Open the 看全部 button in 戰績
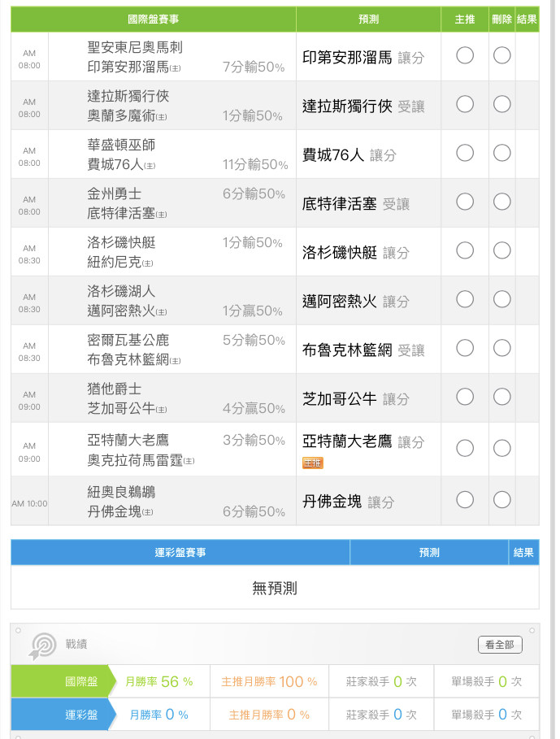The image size is (560, 739). click(x=500, y=645)
